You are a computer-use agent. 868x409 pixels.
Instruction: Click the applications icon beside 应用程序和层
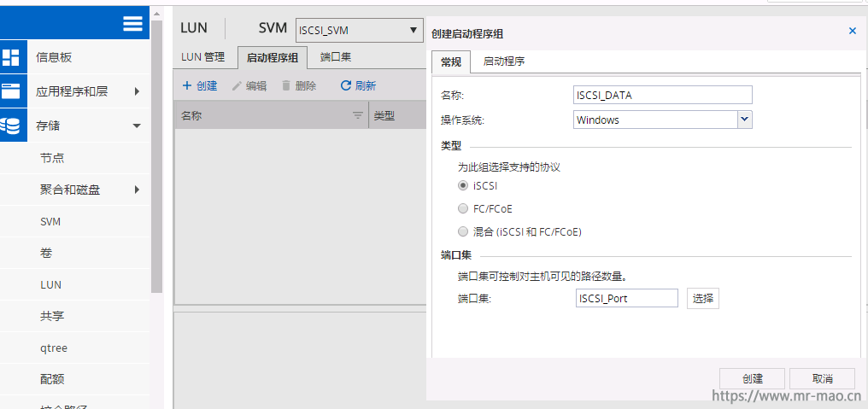click(x=10, y=92)
